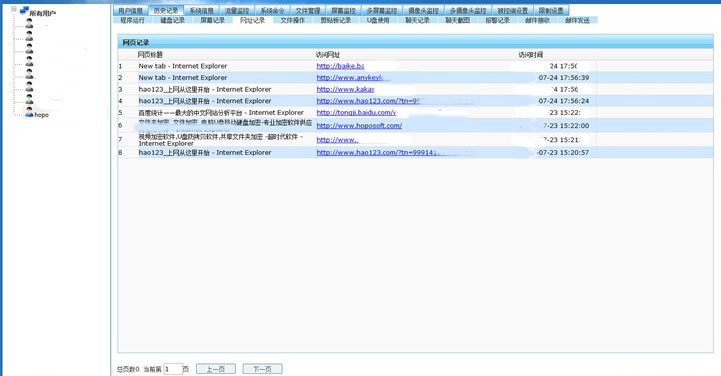The height and width of the screenshot is (376, 721).
Task: Collapse the 所有用户 tree node
Action: (14, 9)
